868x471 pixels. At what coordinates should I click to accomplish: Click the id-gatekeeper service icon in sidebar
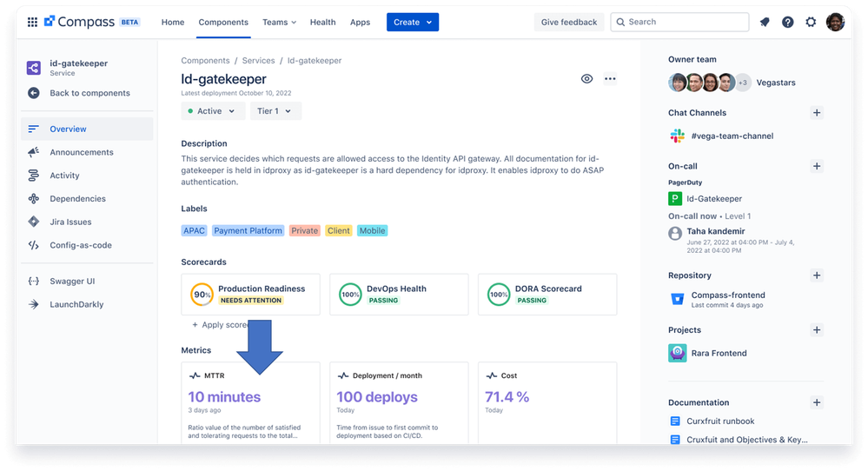pyautogui.click(x=34, y=68)
